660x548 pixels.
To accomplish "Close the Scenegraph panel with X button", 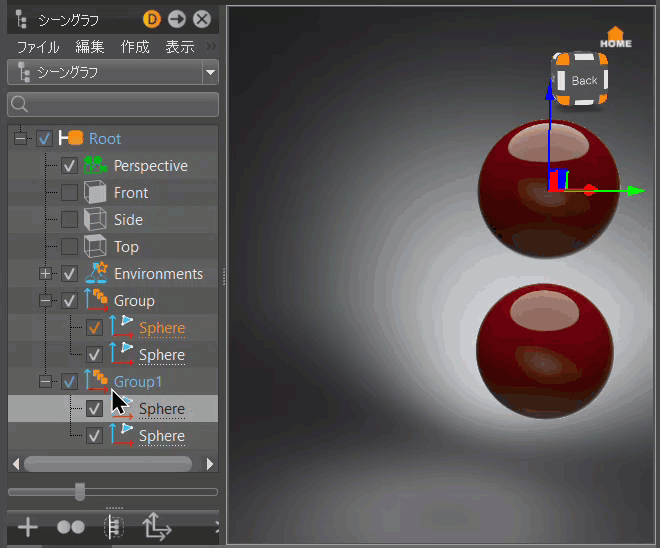I will (202, 19).
